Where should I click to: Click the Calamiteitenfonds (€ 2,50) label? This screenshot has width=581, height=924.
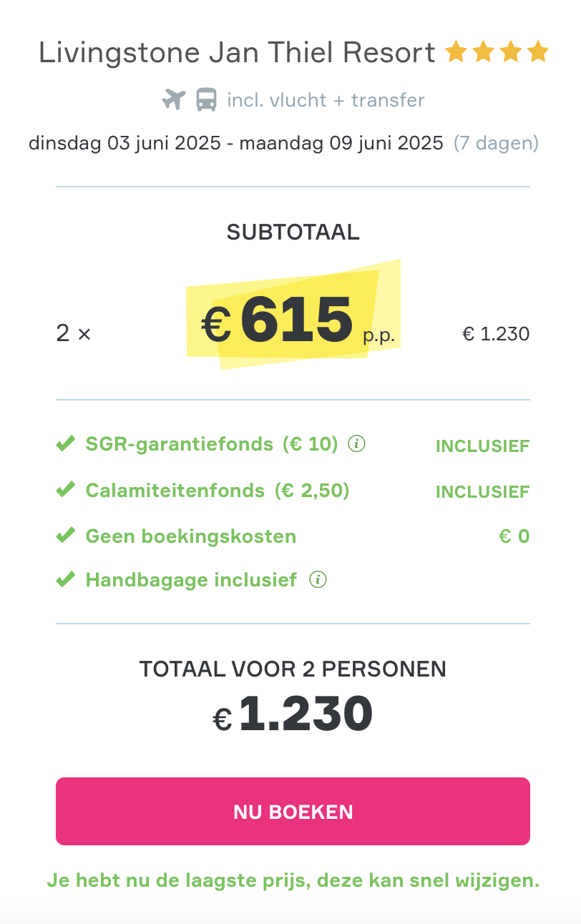217,491
